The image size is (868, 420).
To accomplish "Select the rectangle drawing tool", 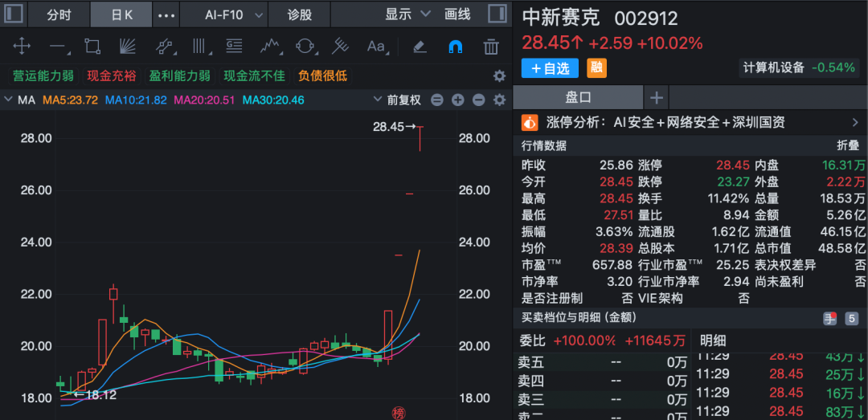I will tap(92, 47).
